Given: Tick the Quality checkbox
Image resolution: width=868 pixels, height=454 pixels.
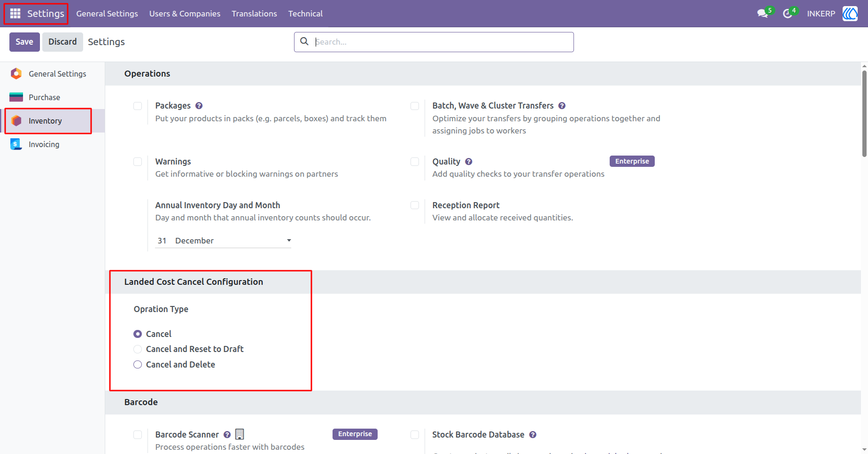Looking at the screenshot, I should click(x=415, y=162).
